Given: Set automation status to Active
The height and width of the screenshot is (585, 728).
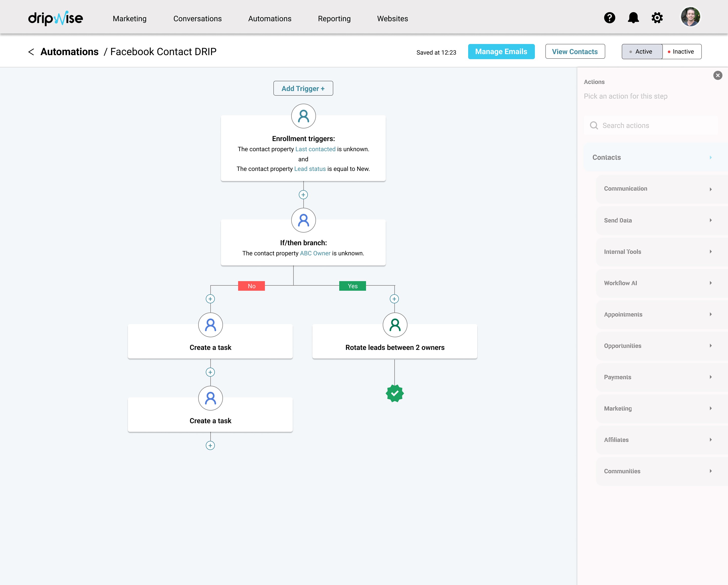Looking at the screenshot, I should click(642, 52).
